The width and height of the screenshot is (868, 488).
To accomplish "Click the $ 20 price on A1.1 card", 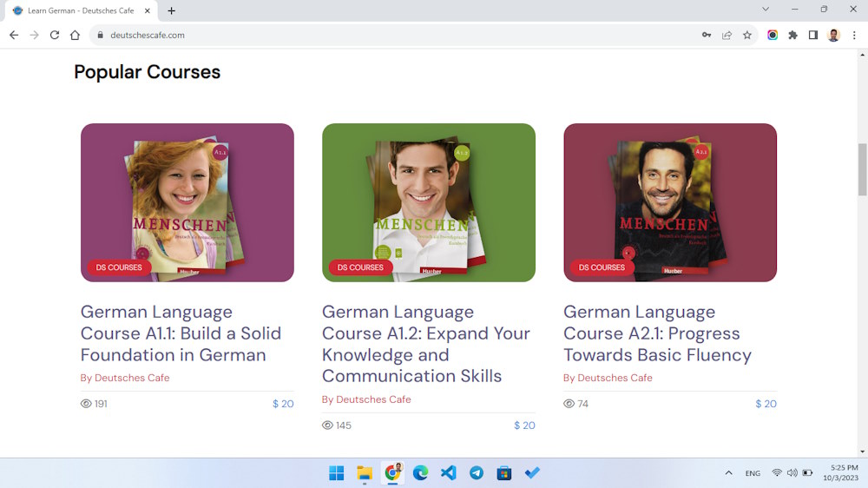I will pyautogui.click(x=283, y=404).
